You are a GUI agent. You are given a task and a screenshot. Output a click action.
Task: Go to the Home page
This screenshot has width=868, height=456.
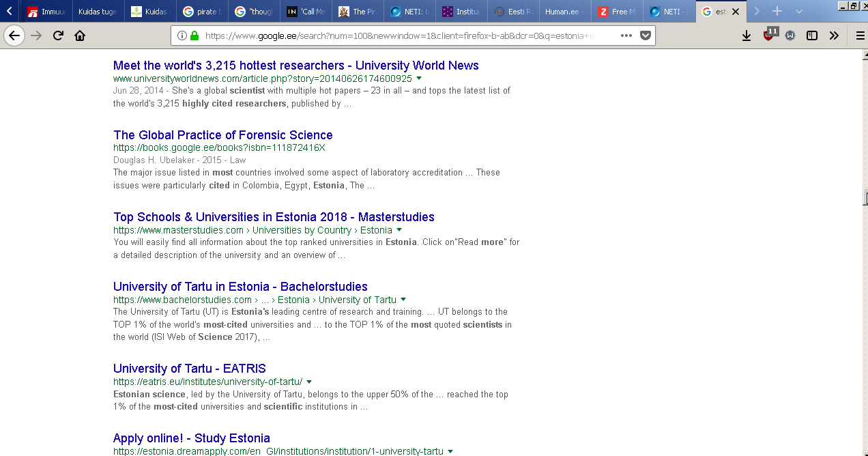(80, 35)
